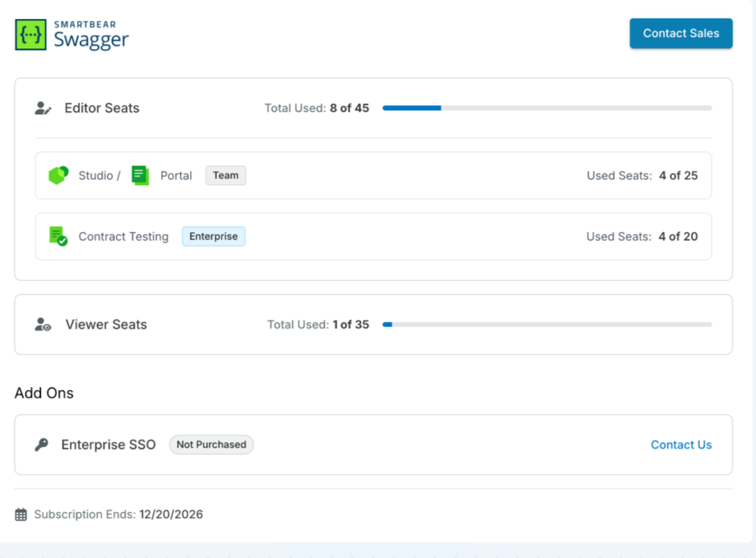Click the Editor Seats usage progress bar
Viewport: 756px width, 558px height.
click(547, 108)
